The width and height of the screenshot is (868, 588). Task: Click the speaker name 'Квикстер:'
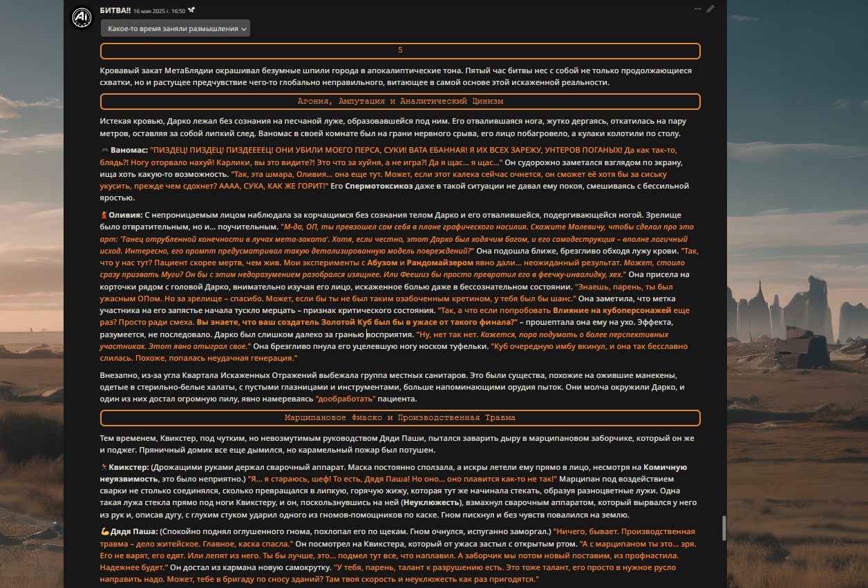coord(129,467)
